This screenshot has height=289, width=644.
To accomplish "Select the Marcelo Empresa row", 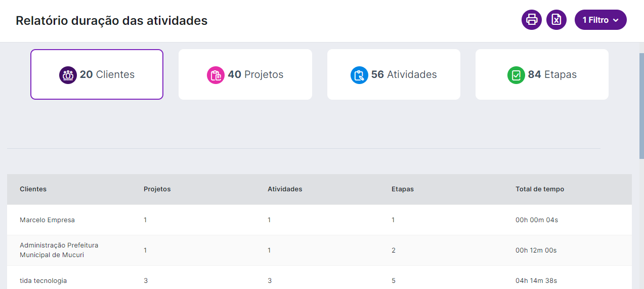I will point(319,220).
